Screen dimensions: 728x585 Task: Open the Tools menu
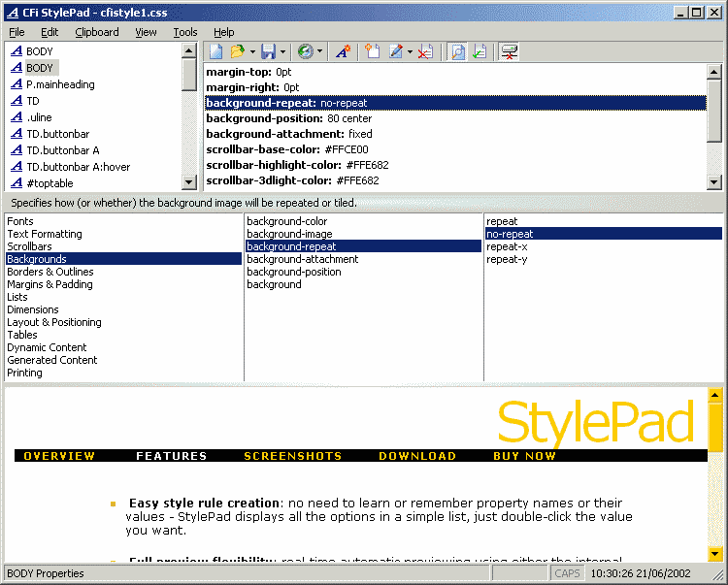[184, 32]
